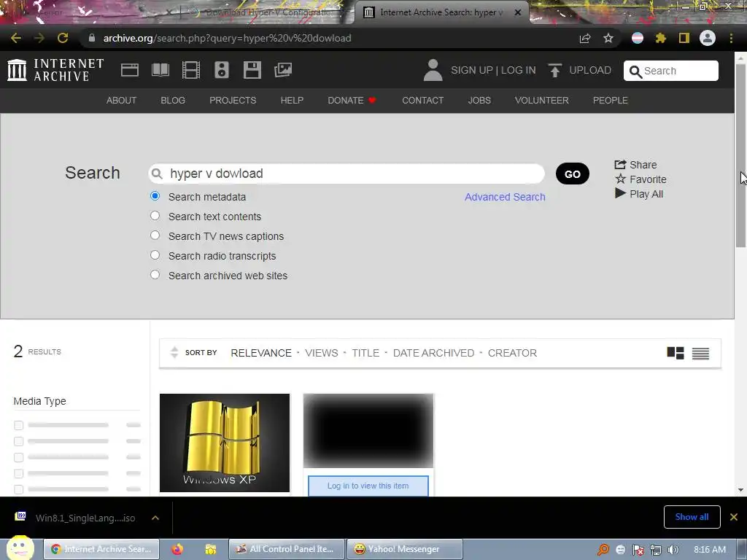Click the Favorite link
The height and width of the screenshot is (560, 747).
(640, 179)
